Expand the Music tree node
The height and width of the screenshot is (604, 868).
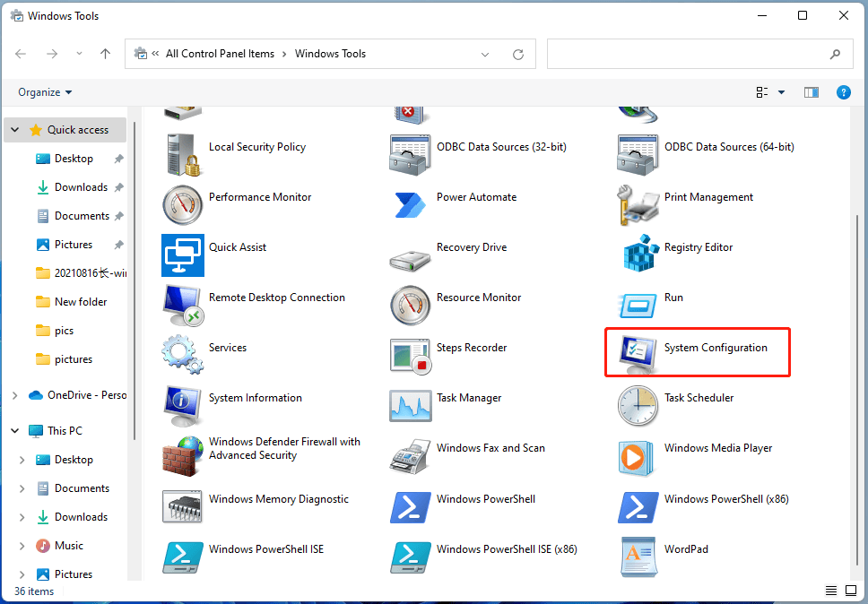[x=22, y=546]
